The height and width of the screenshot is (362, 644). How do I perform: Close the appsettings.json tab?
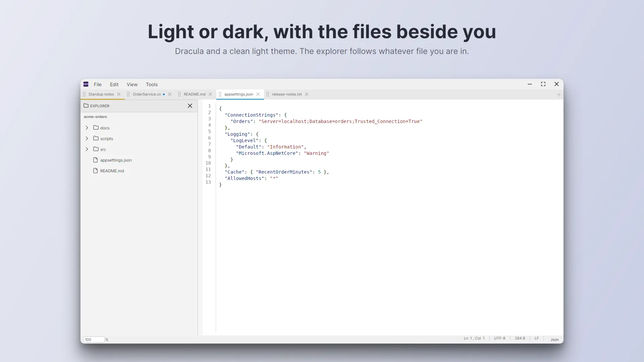tap(258, 94)
